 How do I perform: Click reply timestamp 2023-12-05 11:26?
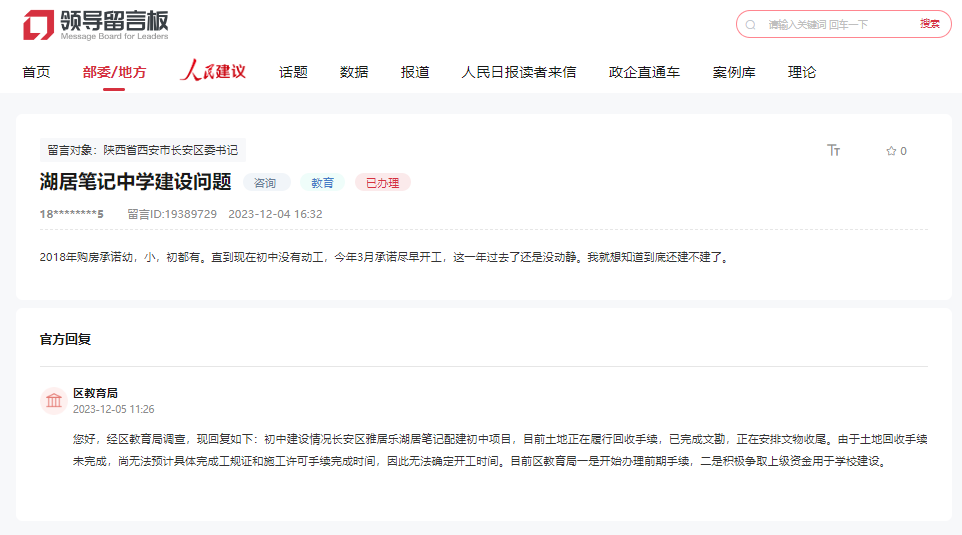pos(114,409)
